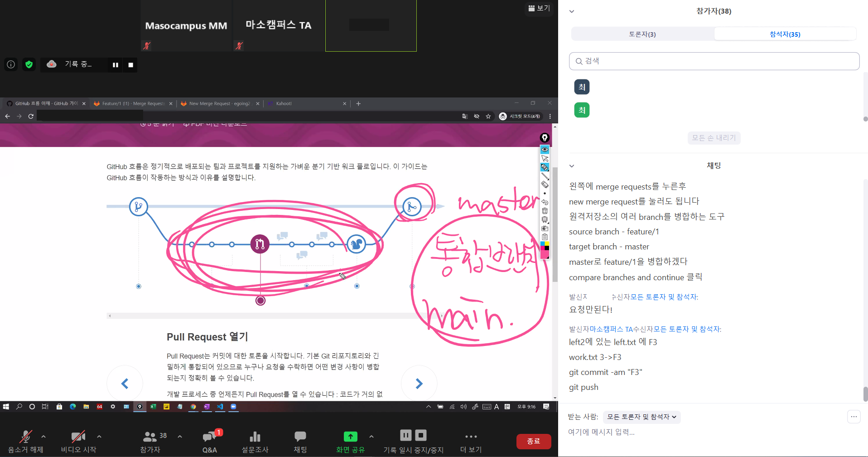Collapse the 채팅 panel with its chevron
Viewport: 868px width, 457px height.
tap(572, 166)
